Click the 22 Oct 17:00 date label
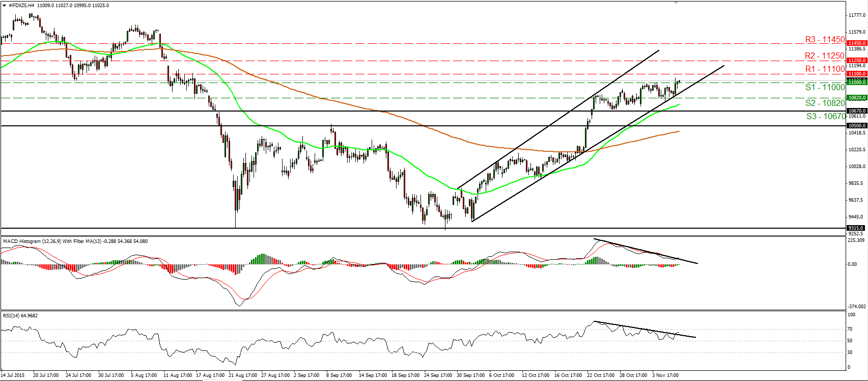This screenshot has width=868, height=381. pos(601,375)
